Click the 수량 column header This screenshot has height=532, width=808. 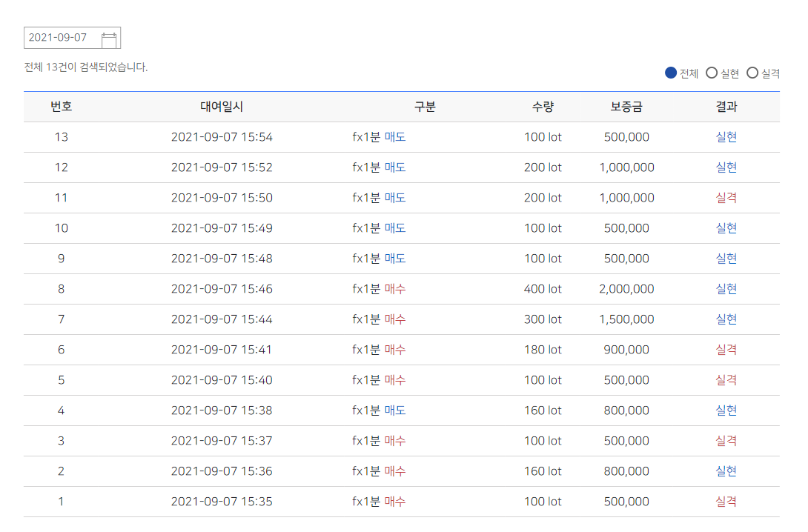coord(543,107)
